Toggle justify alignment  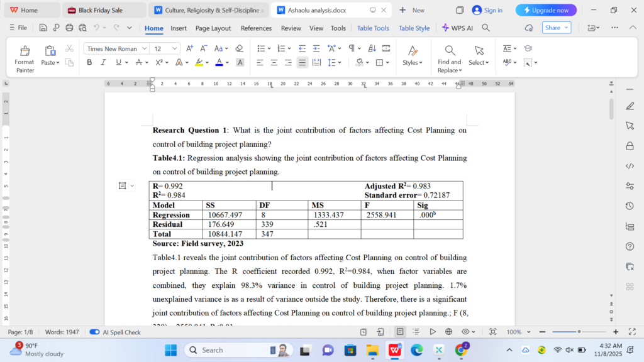tap(303, 62)
